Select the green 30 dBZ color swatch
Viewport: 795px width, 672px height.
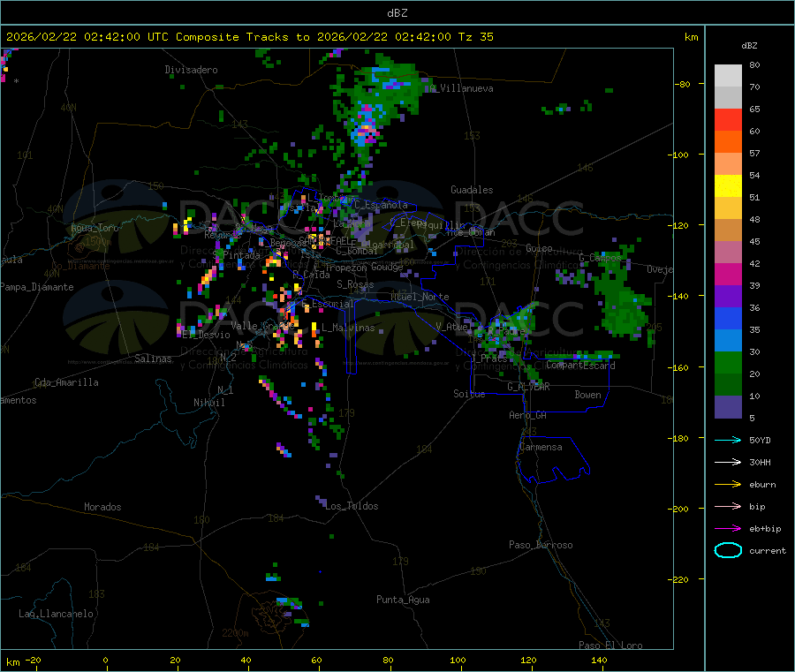click(x=728, y=362)
